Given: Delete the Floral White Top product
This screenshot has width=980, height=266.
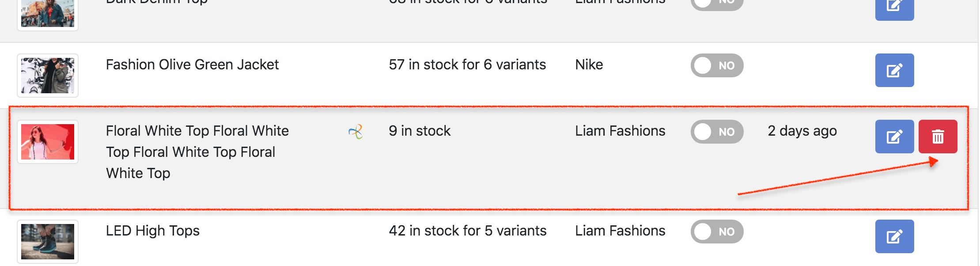Looking at the screenshot, I should pyautogui.click(x=937, y=137).
